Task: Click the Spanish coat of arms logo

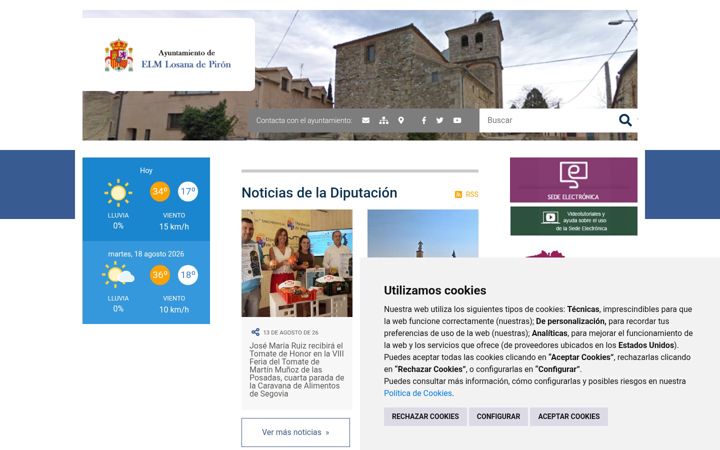Action: 119,55
